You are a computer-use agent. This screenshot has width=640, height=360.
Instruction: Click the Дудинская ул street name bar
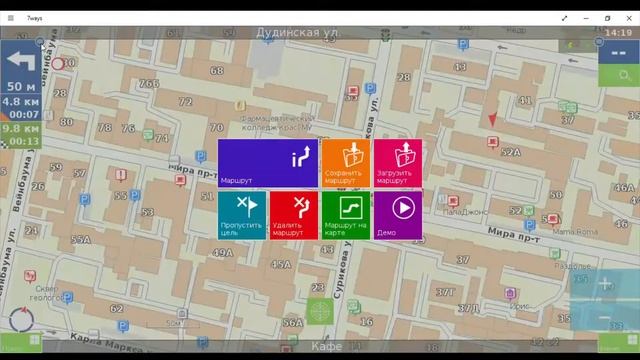(x=297, y=33)
